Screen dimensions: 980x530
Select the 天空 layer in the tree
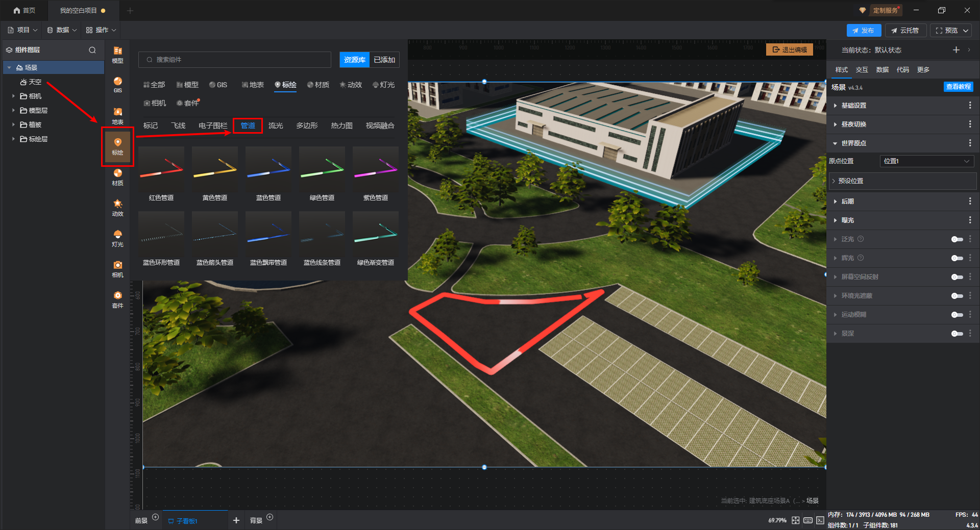(31, 82)
